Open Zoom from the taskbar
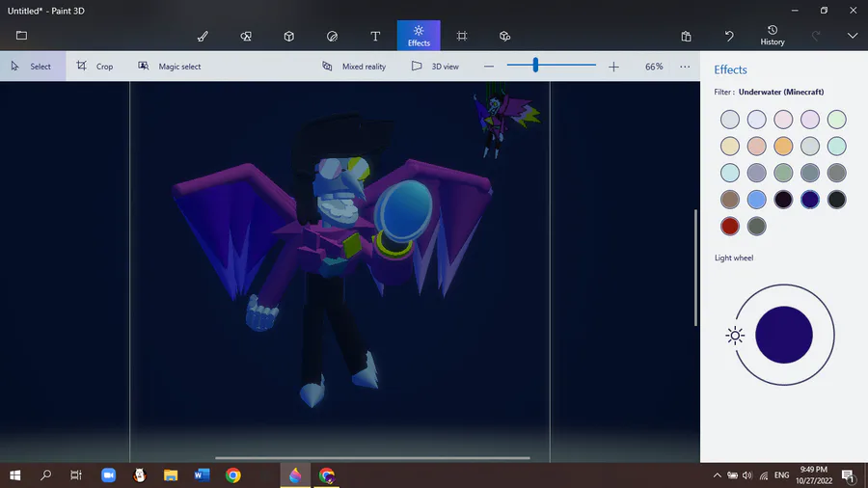 108,475
